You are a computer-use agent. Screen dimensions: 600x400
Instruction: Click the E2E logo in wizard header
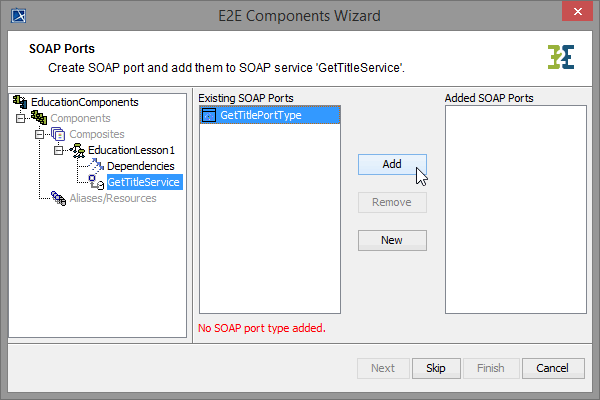click(561, 57)
